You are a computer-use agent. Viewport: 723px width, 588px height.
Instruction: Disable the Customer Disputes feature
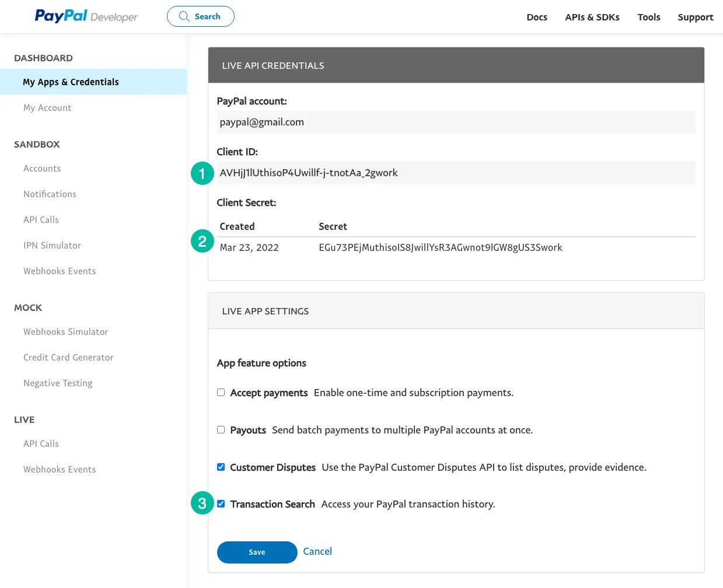pyautogui.click(x=221, y=467)
